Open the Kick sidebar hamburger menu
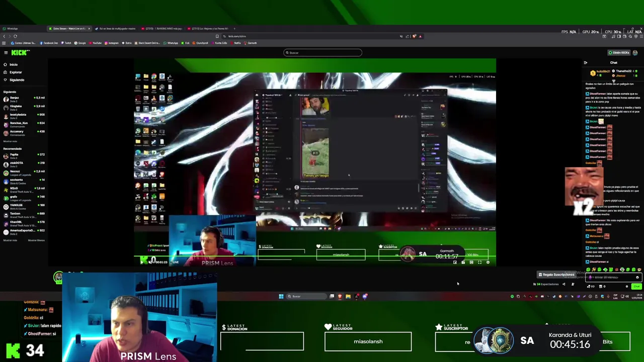Screen dimensions: 644x362 click(6, 52)
